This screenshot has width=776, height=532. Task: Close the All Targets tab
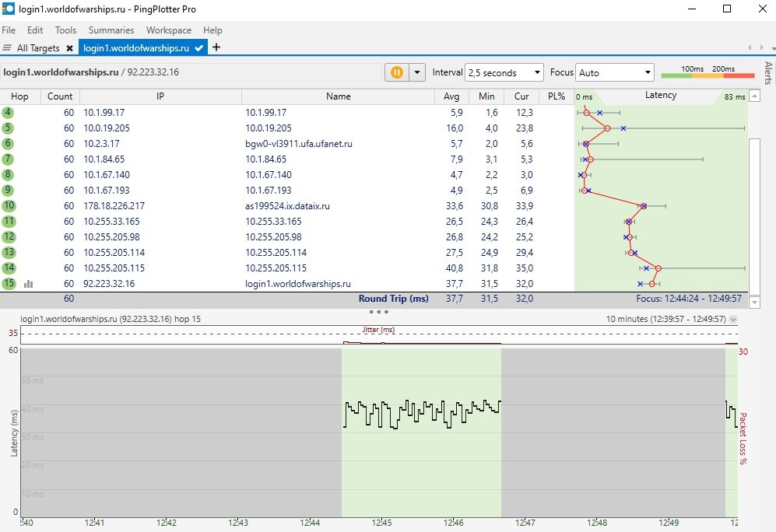pos(70,48)
